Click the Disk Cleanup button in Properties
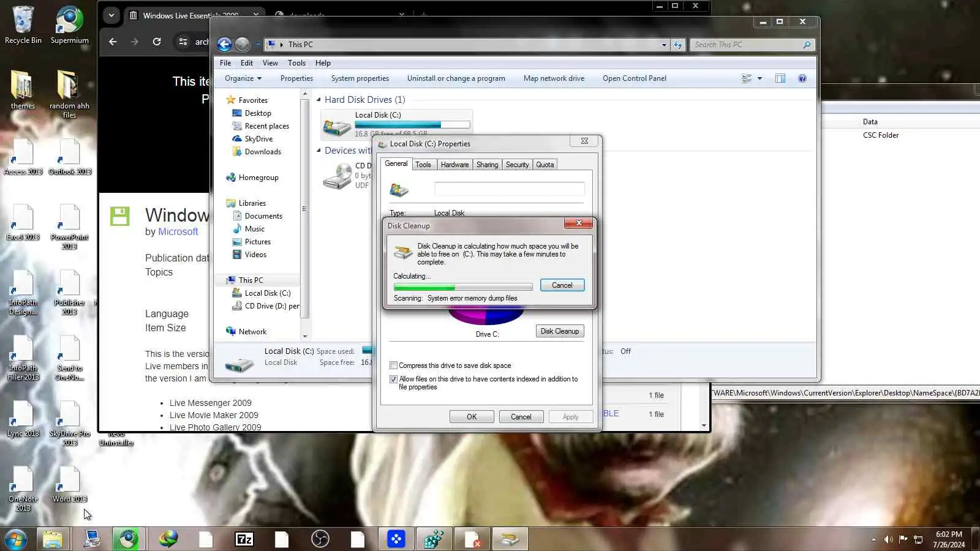The height and width of the screenshot is (551, 980). tap(559, 331)
